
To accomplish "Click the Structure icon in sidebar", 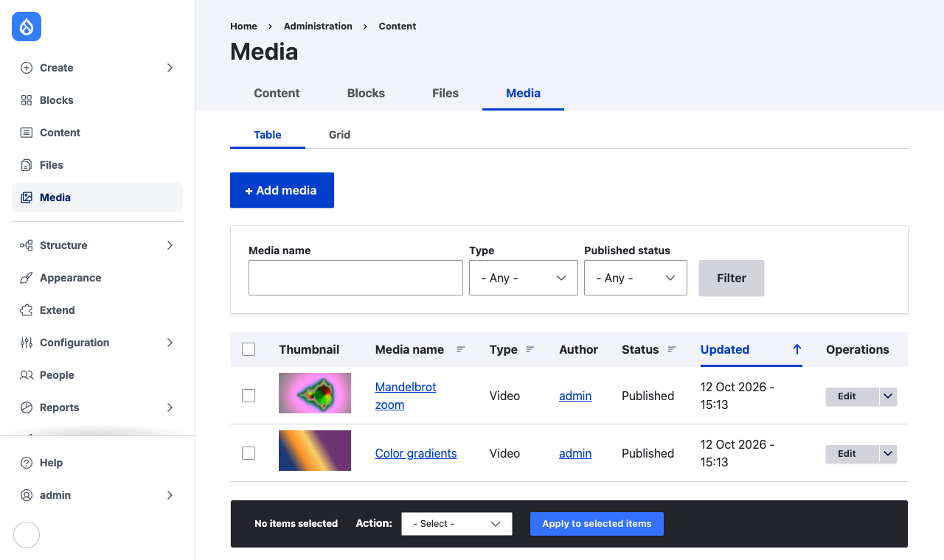I will [x=27, y=245].
